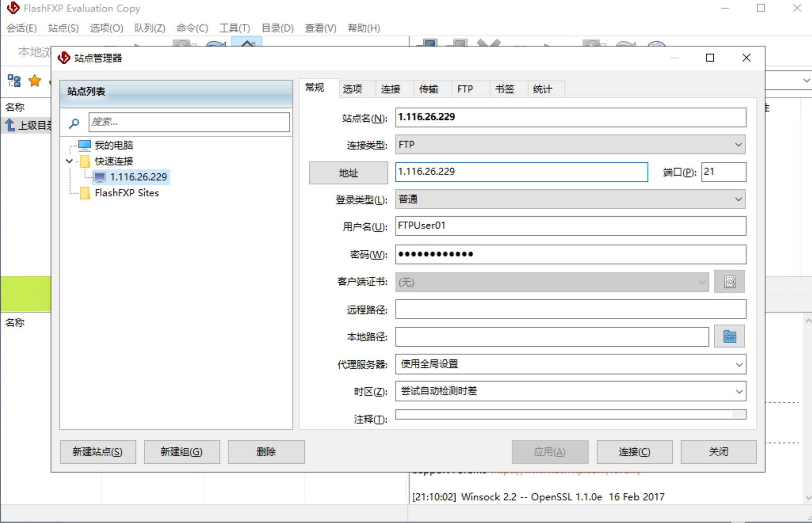
Task: Click the 关闭 button
Action: point(718,452)
